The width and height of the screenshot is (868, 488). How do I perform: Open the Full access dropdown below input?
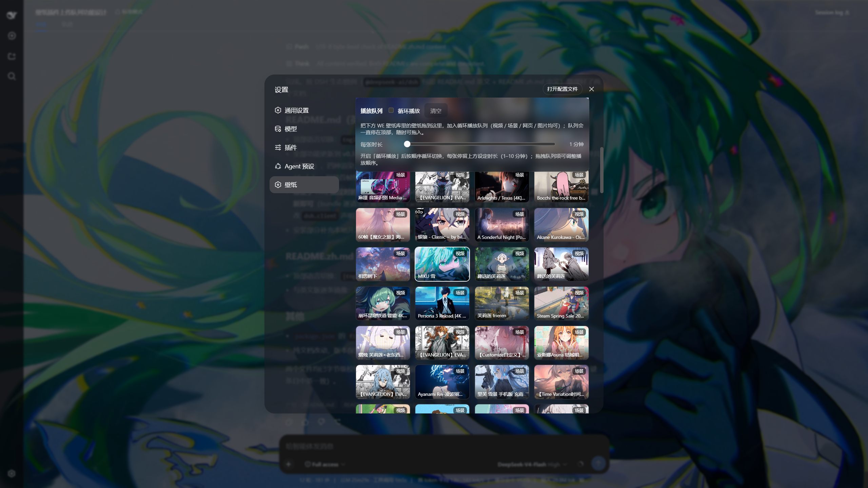(x=324, y=464)
